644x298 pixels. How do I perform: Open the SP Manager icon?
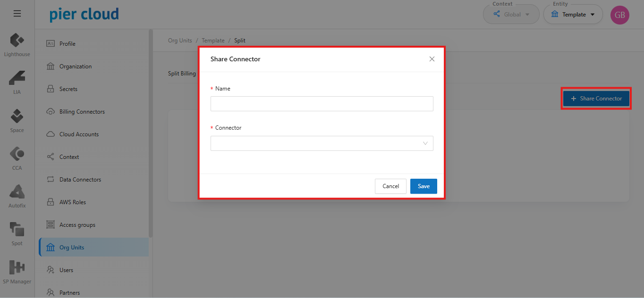point(17,267)
